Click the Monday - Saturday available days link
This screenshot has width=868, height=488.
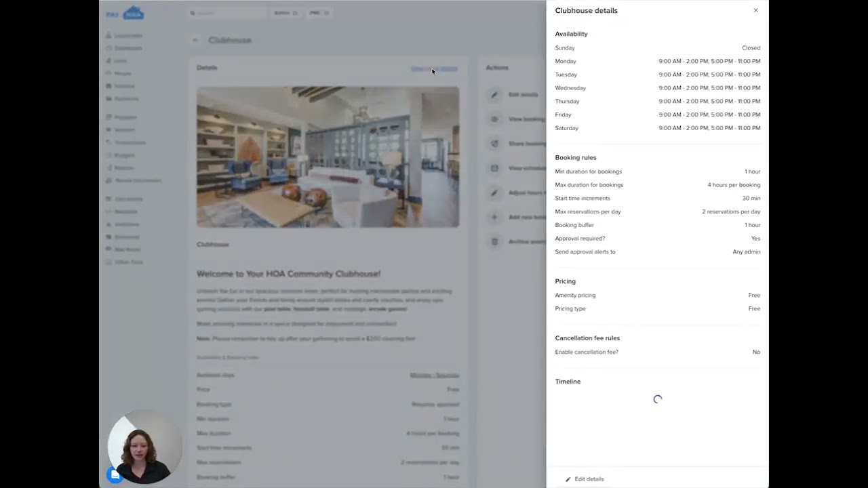tap(434, 375)
